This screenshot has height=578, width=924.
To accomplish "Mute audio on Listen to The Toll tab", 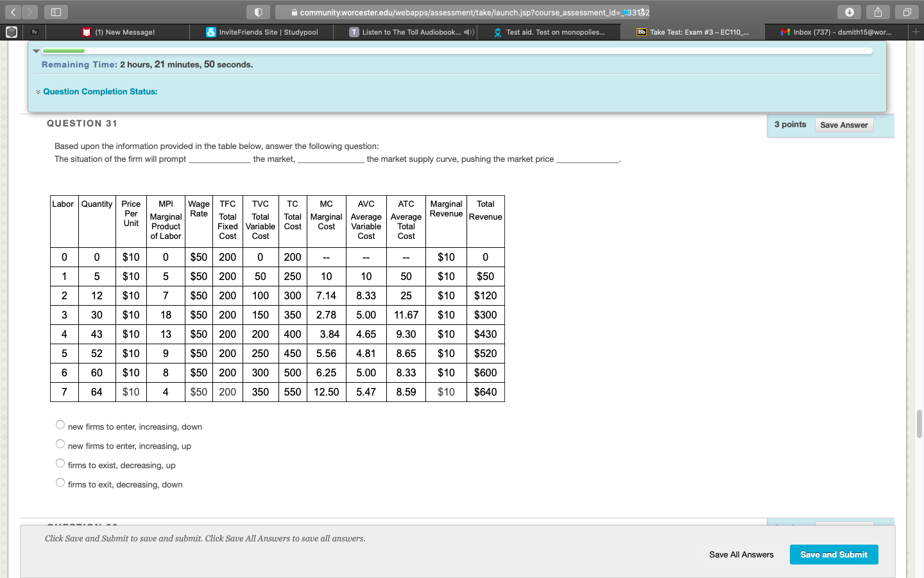I will pos(468,32).
